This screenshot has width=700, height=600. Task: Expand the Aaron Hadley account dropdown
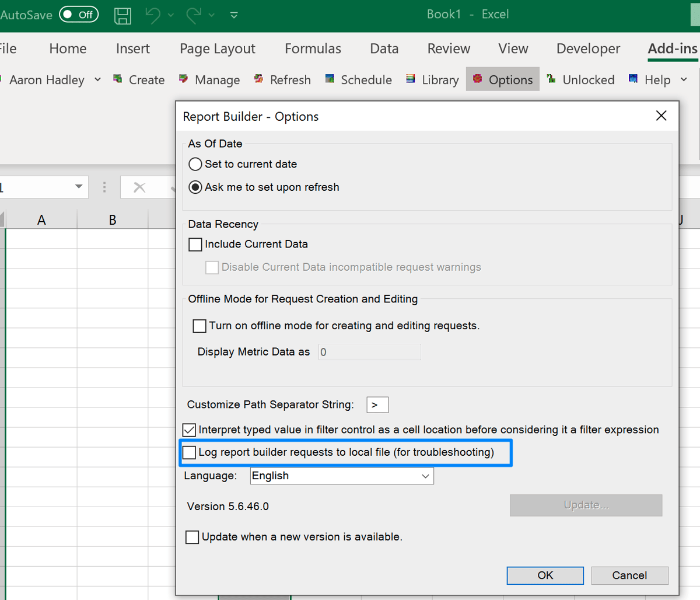(97, 80)
